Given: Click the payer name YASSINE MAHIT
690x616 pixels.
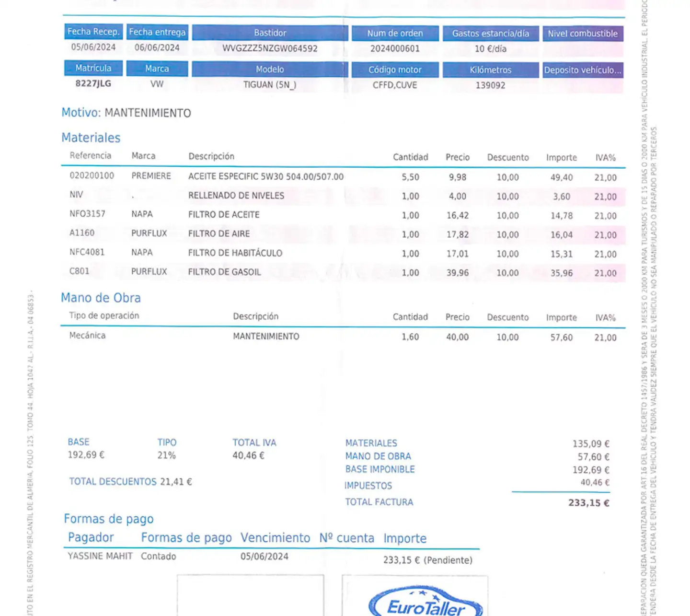Looking at the screenshot, I should pyautogui.click(x=100, y=556).
